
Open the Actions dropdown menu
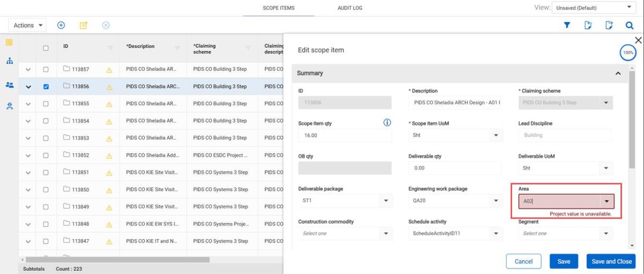27,25
